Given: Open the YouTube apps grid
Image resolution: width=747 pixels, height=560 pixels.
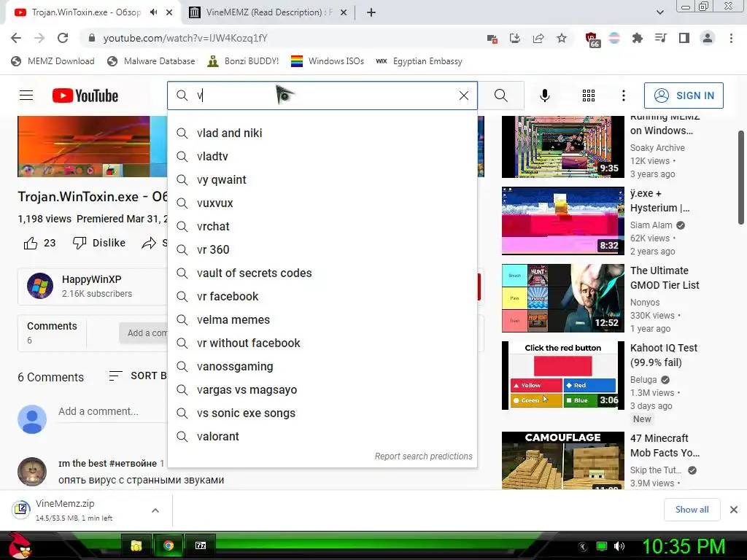Looking at the screenshot, I should [589, 96].
